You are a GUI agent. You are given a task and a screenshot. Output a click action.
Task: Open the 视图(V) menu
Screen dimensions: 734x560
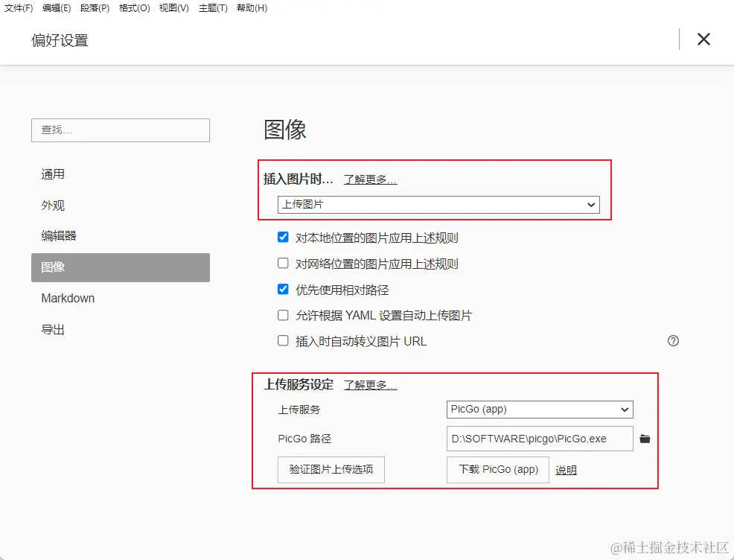point(174,8)
